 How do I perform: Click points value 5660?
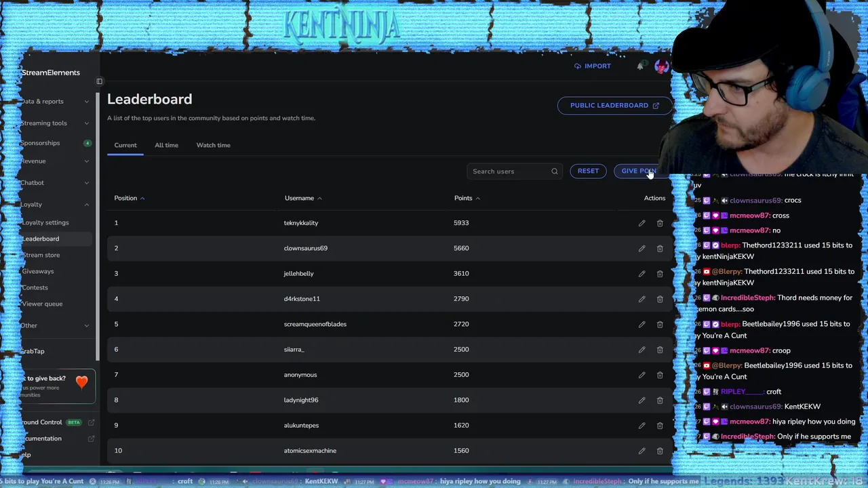pyautogui.click(x=461, y=248)
